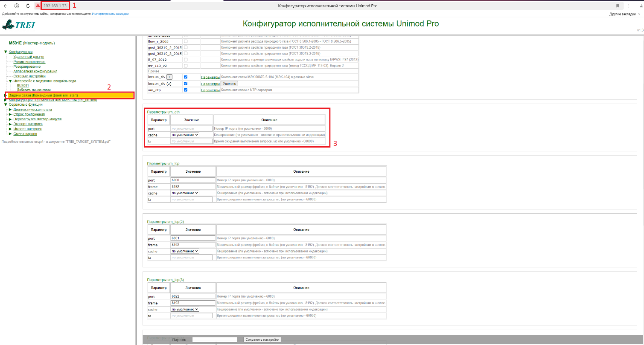Open Параметры link for iec104_slv
The width and height of the screenshot is (644, 345).
[x=210, y=77]
